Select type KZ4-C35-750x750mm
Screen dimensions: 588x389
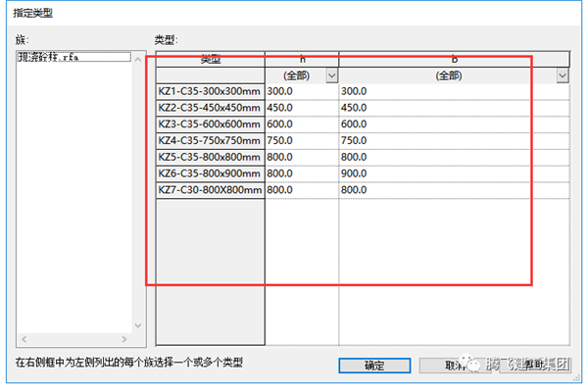point(210,141)
